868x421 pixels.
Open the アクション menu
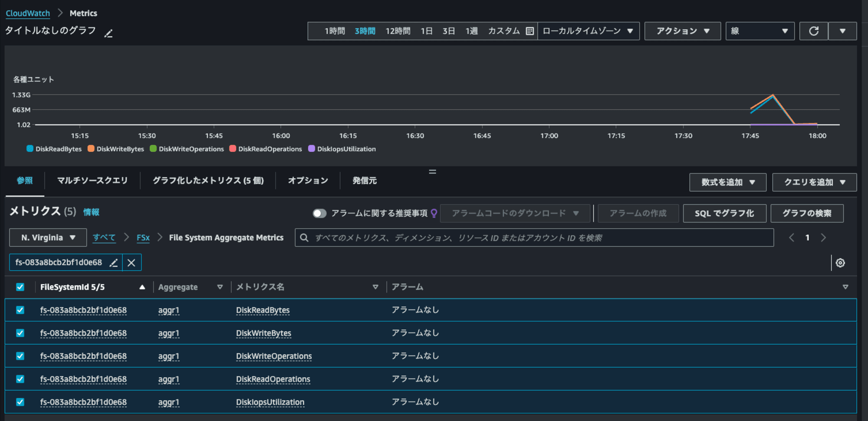[x=683, y=31]
